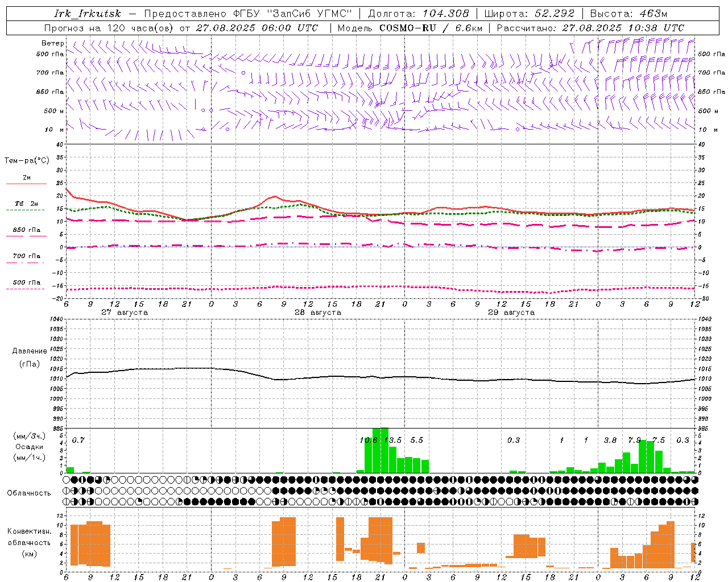Screen dimensions: 728x582
Task: Click the 29 августа date label
Action: pos(511,313)
